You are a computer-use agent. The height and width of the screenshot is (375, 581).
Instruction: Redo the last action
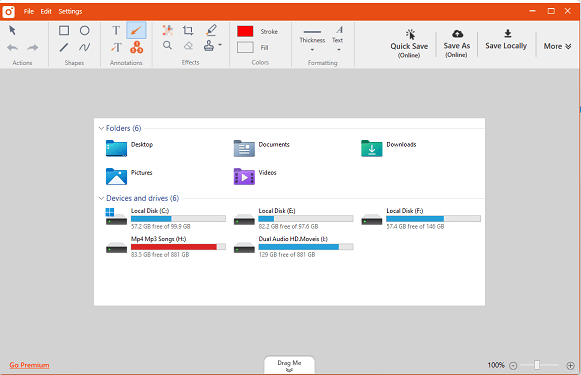pyautogui.click(x=33, y=47)
